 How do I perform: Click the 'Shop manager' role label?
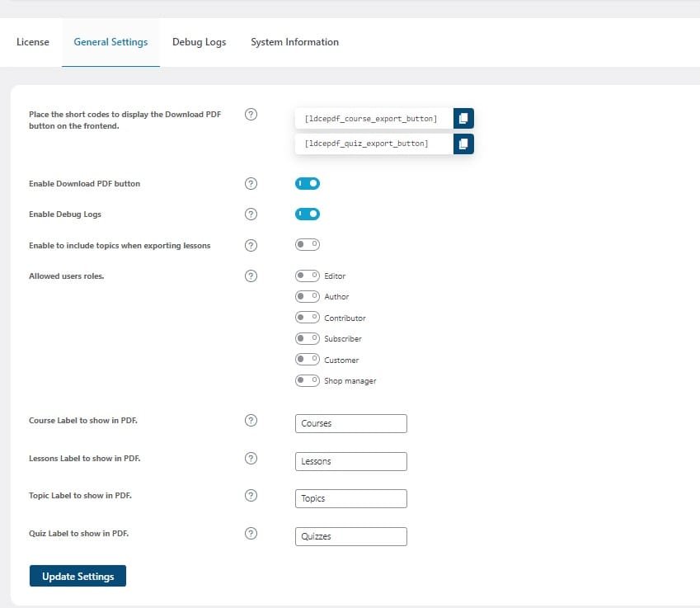click(x=350, y=381)
